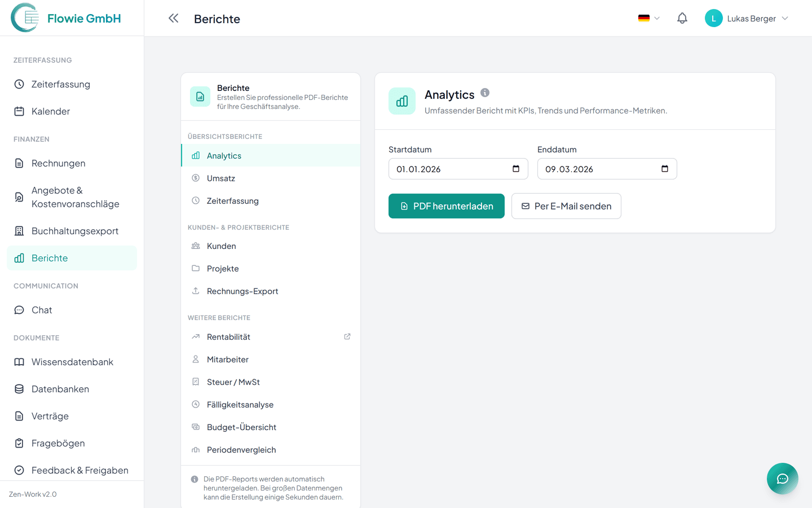
Task: Expand the language flag dropdown
Action: point(648,19)
